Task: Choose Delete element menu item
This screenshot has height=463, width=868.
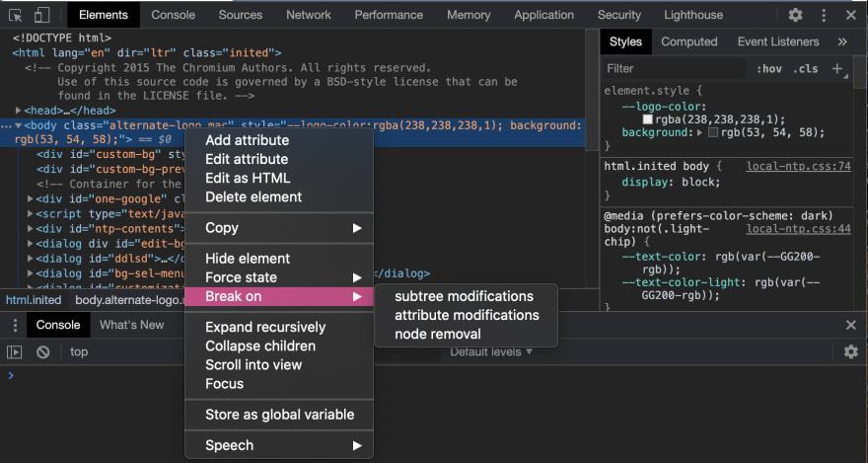Action: [279, 196]
